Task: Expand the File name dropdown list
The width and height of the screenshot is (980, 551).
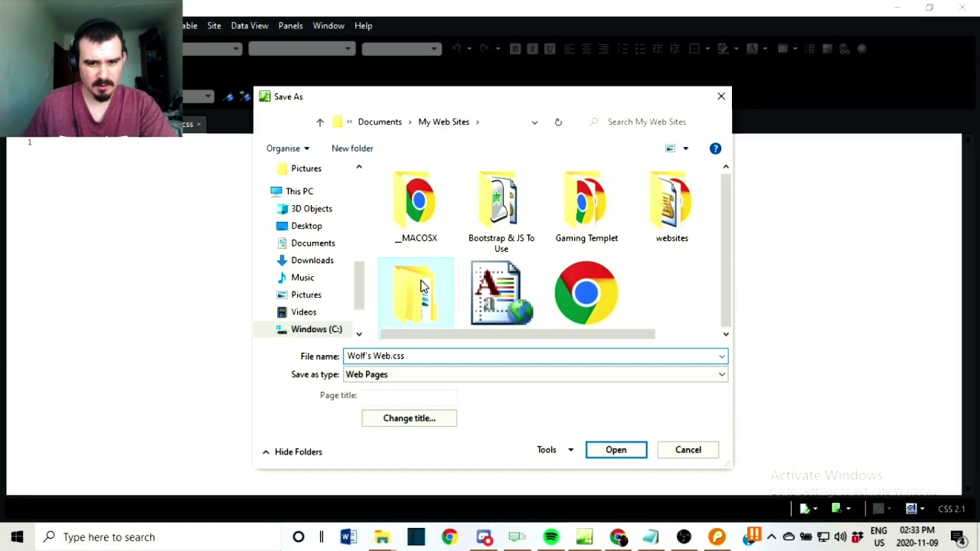Action: coord(721,356)
